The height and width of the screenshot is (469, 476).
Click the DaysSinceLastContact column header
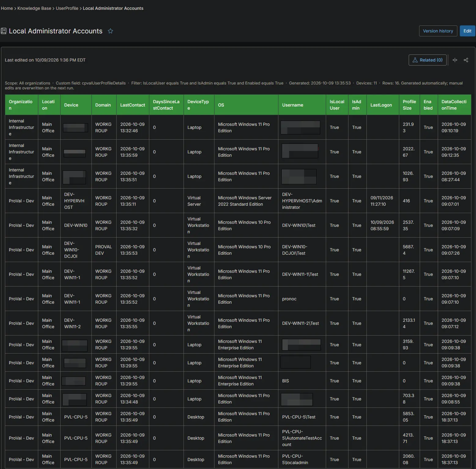[166, 105]
